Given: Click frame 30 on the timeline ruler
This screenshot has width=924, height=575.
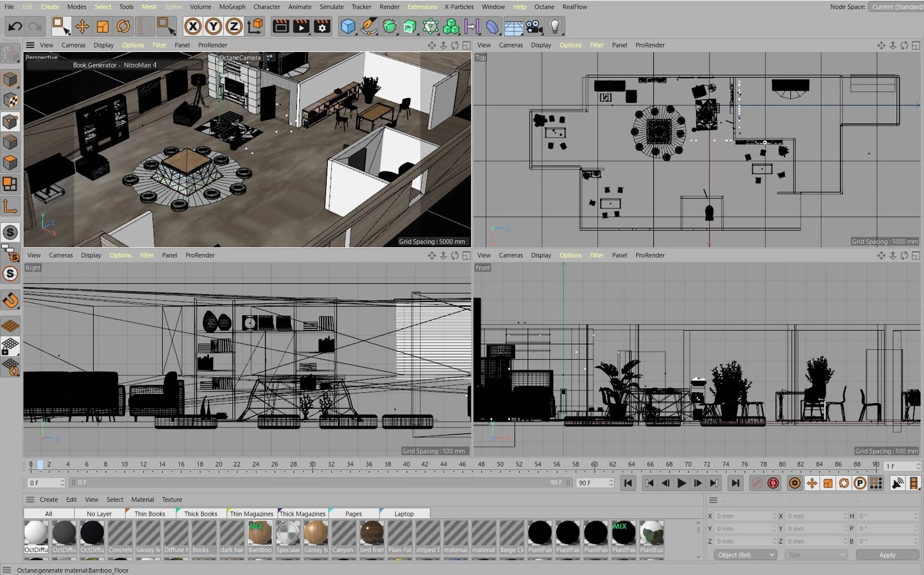Looking at the screenshot, I should coord(312,465).
